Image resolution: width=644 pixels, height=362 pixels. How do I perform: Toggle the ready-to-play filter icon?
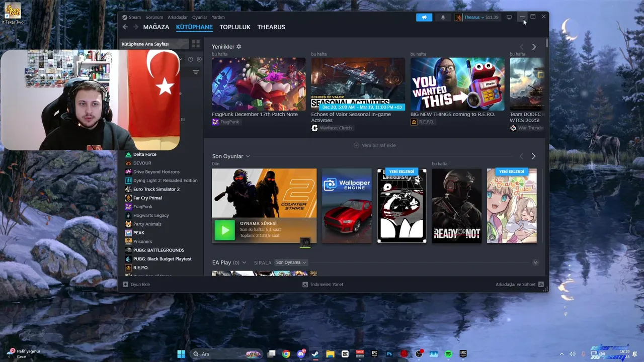pos(199,59)
